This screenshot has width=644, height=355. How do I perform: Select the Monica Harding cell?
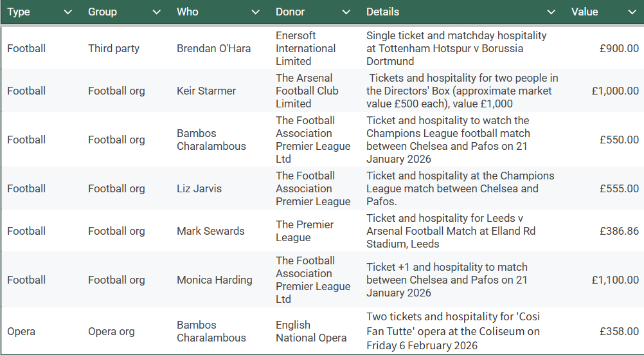pyautogui.click(x=214, y=280)
